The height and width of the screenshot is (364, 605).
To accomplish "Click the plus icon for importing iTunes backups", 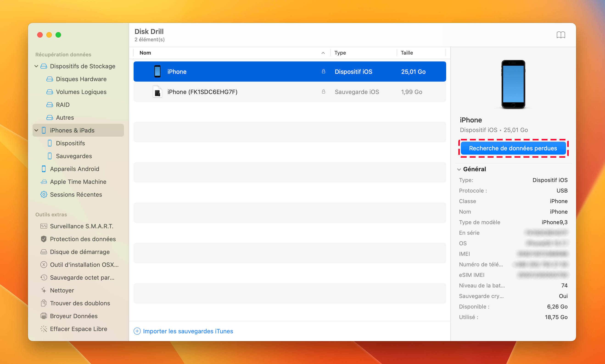I will coord(137,331).
